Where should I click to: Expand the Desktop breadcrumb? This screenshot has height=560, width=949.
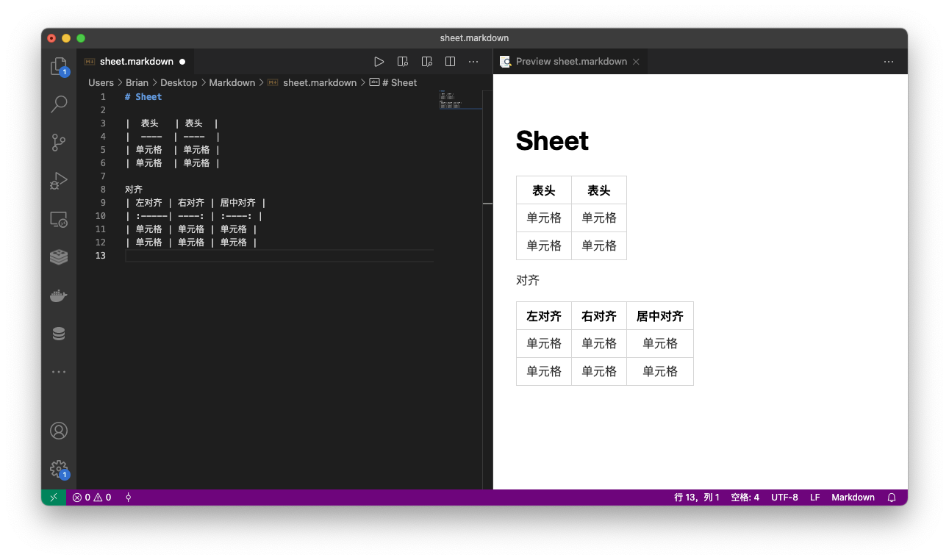click(179, 83)
